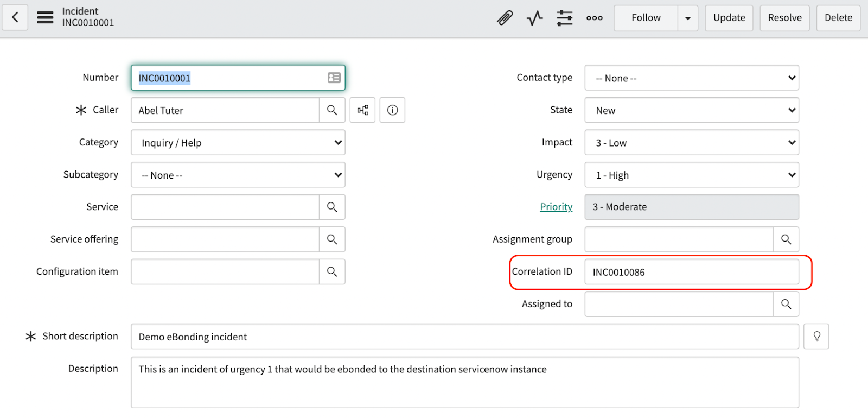The width and height of the screenshot is (868, 418).
Task: Click the Configuration item input field
Action: click(225, 271)
